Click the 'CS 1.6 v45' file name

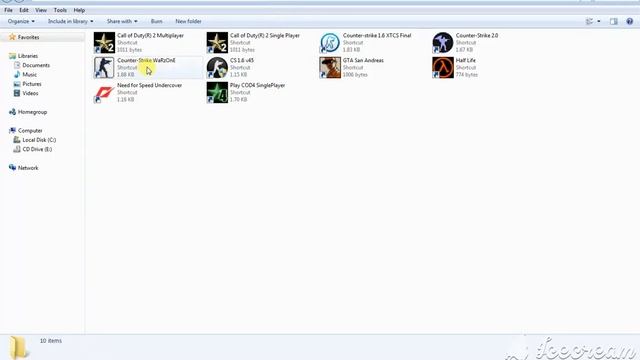[x=242, y=60]
